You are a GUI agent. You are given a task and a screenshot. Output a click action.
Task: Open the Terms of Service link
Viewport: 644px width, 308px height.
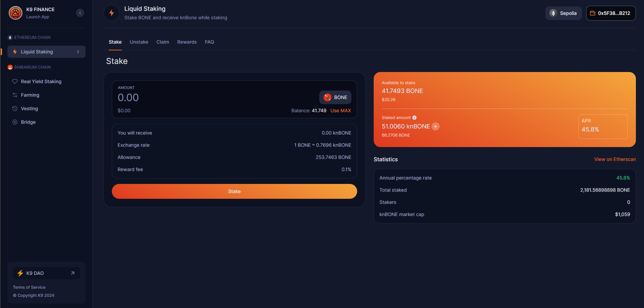coord(29,287)
